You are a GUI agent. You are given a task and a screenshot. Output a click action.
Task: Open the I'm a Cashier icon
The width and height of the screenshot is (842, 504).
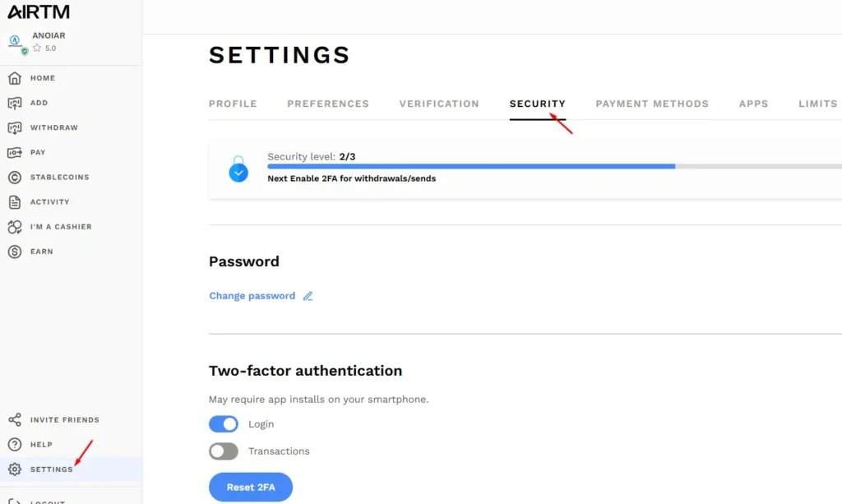[x=14, y=227]
